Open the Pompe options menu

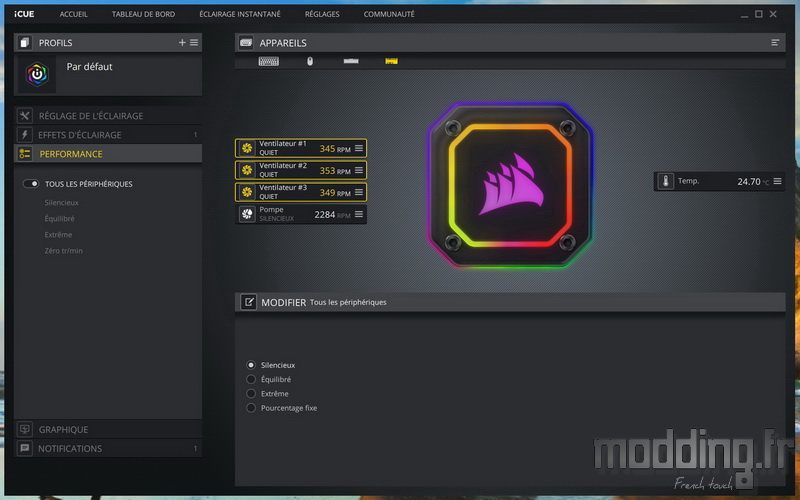[x=359, y=214]
